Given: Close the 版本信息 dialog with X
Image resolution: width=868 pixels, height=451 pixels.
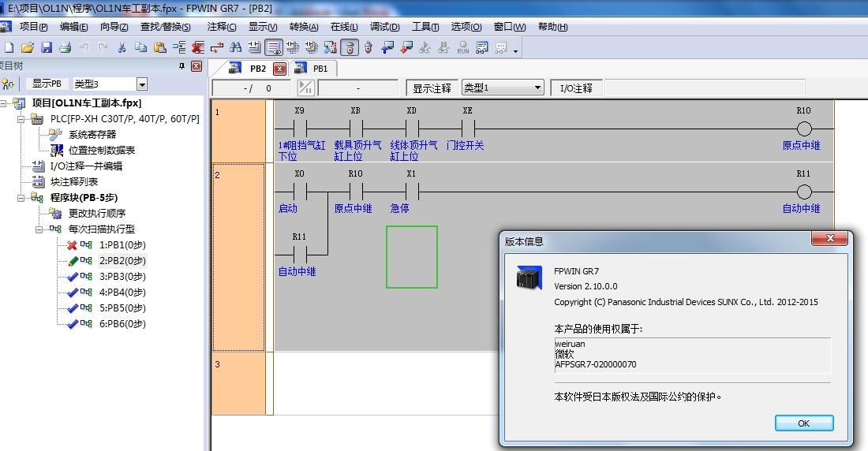Looking at the screenshot, I should point(829,238).
